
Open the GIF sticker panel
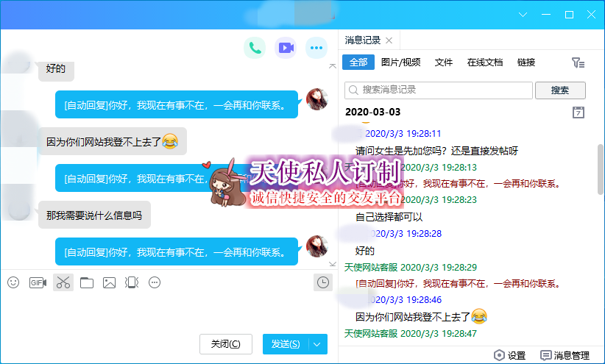[38, 282]
